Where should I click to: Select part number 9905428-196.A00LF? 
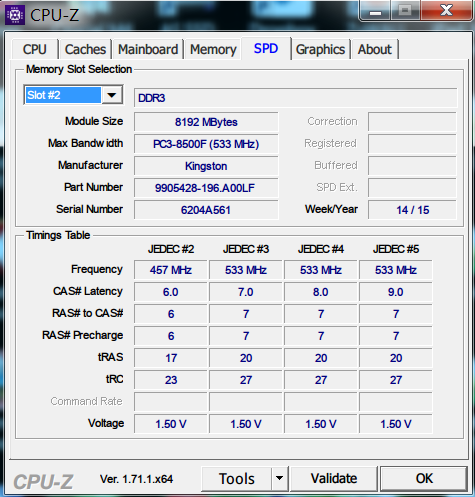(206, 188)
